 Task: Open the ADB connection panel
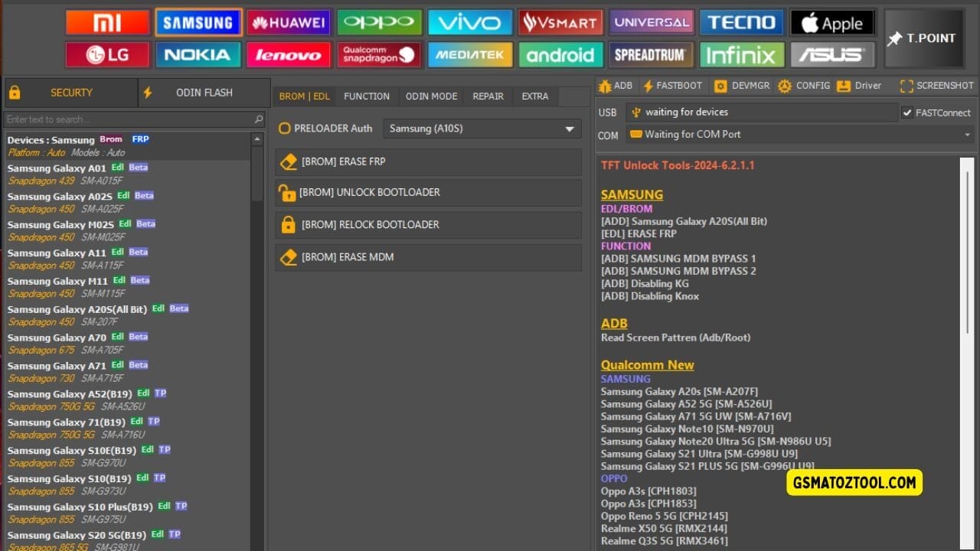point(616,86)
